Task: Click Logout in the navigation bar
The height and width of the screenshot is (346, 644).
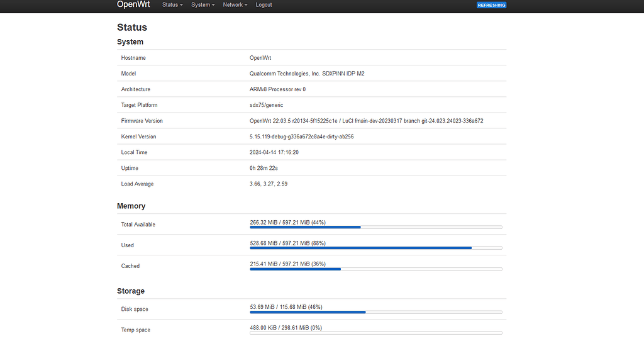Action: click(264, 5)
